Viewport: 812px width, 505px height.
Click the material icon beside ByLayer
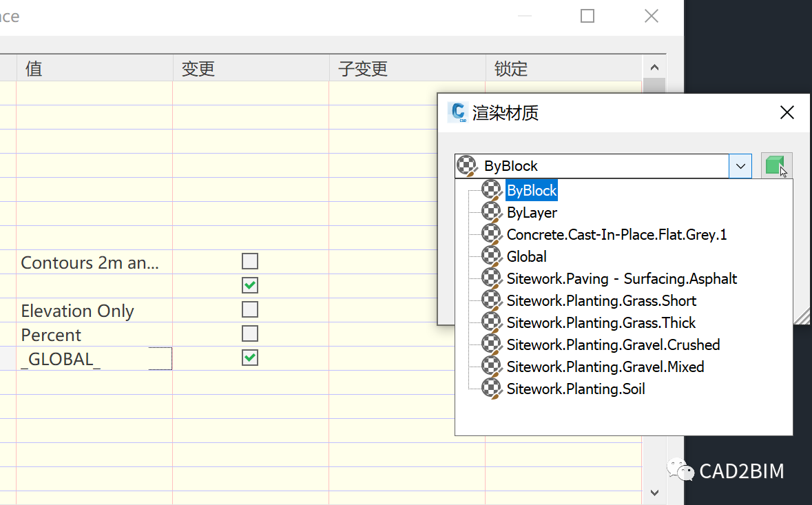(x=492, y=212)
